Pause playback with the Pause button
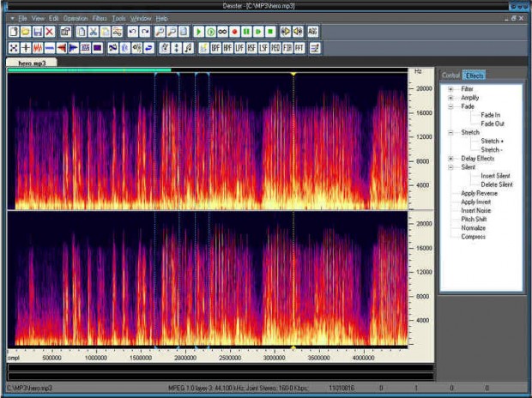The width and height of the screenshot is (532, 398). (246, 32)
